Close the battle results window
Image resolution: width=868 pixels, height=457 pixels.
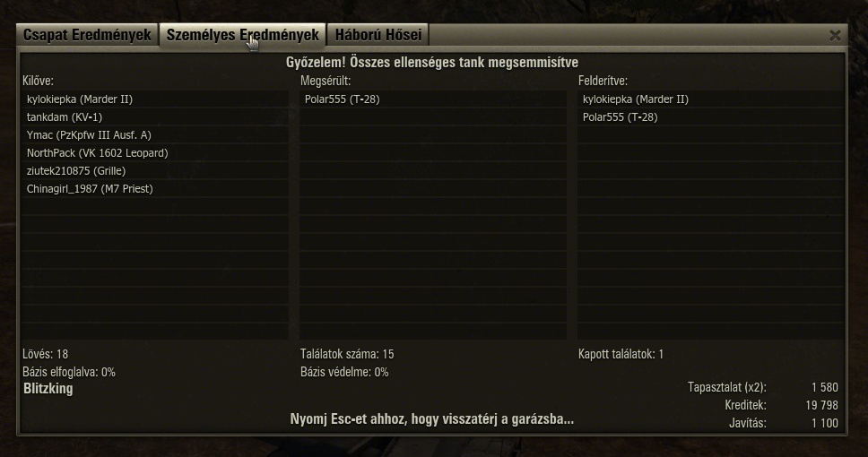click(x=835, y=36)
